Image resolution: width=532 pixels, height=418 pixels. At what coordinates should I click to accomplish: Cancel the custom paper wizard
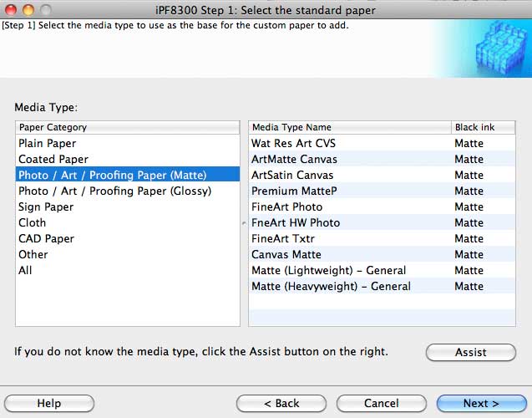coord(382,404)
